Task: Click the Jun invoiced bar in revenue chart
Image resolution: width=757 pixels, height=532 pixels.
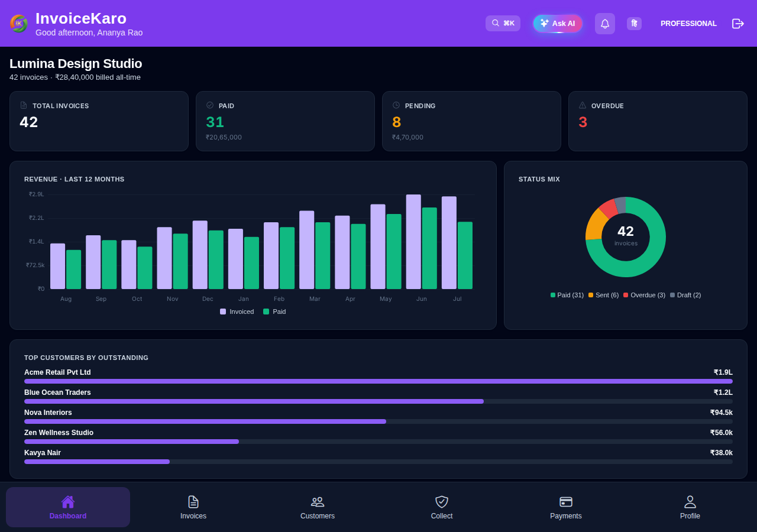Action: click(x=413, y=242)
